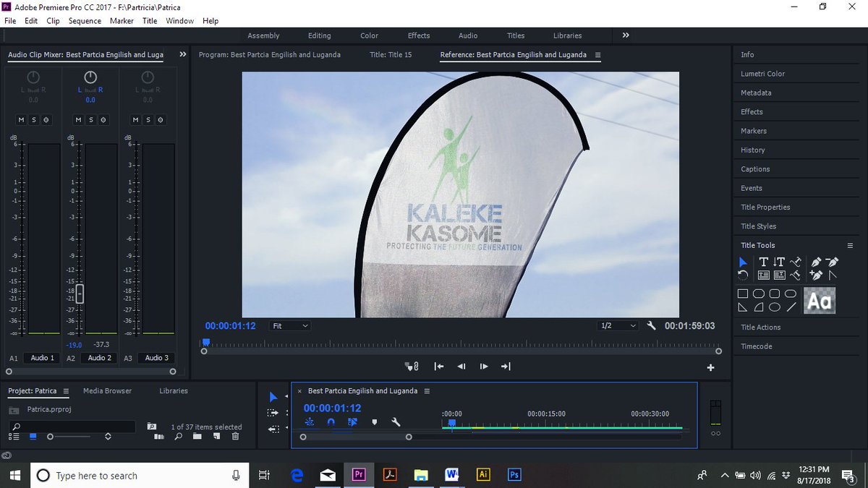Click the Add Marker icon in timeline
Viewport: 868px width, 488px height.
pos(374,421)
